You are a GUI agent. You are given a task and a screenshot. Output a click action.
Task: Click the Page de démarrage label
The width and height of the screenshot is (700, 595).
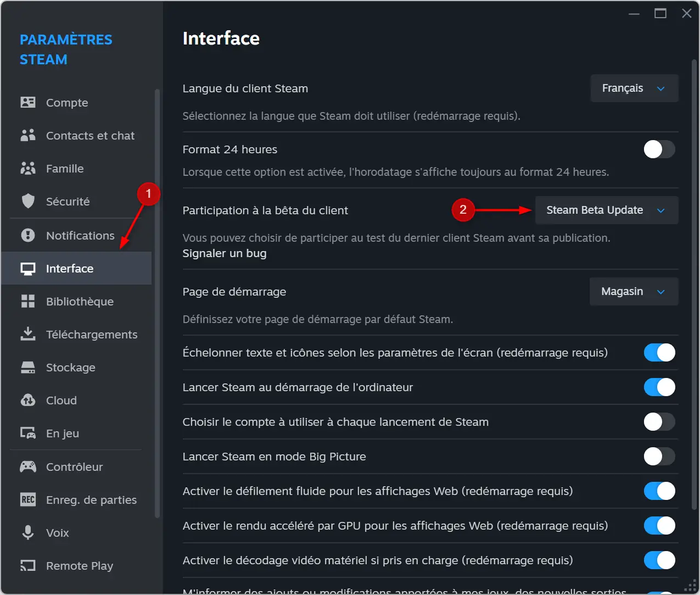pos(234,292)
